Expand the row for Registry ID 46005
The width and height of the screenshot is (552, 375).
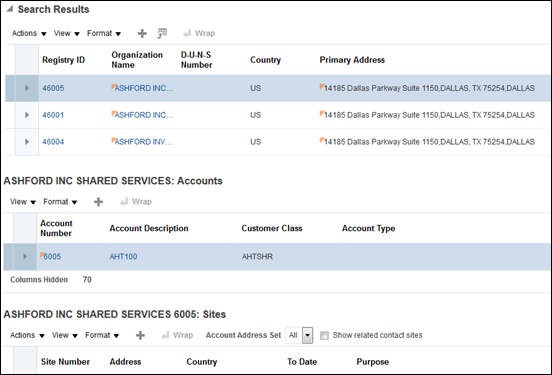click(x=27, y=88)
